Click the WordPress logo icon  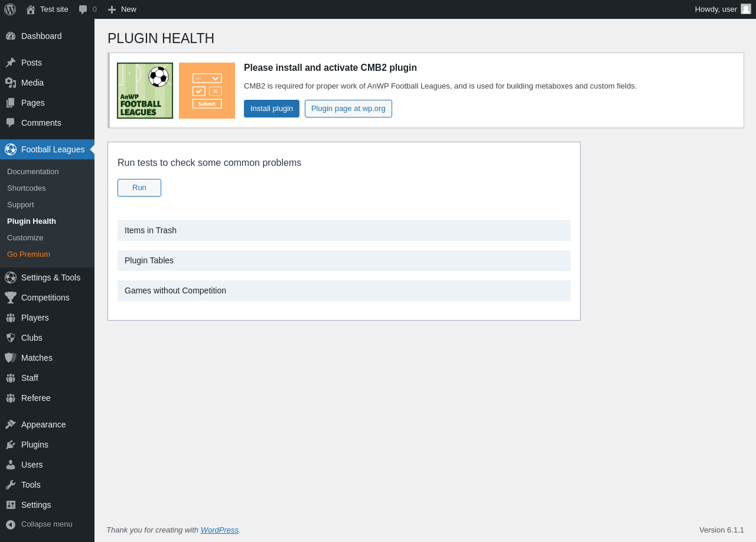coord(10,9)
